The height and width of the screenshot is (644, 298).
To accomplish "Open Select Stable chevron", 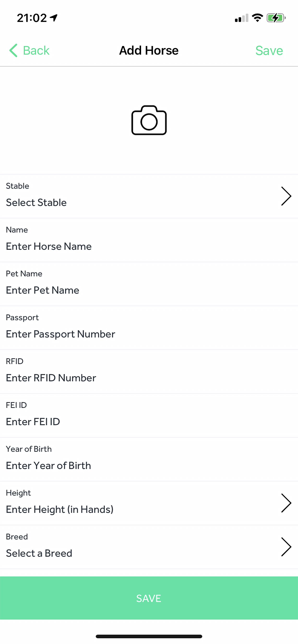I will point(286,196).
